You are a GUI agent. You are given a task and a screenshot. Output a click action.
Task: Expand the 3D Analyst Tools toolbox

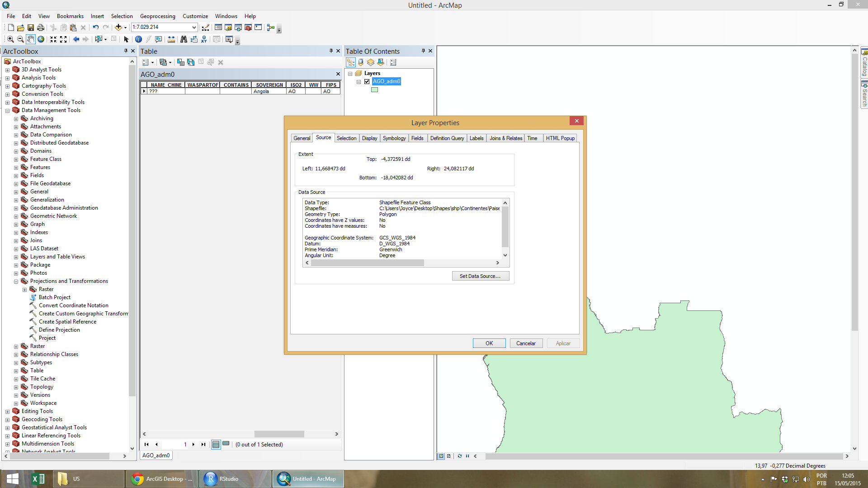(x=7, y=70)
